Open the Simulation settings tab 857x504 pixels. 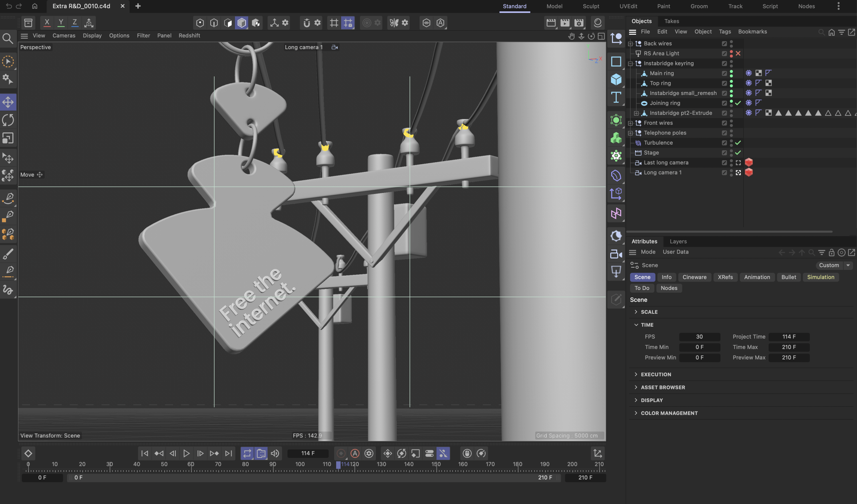point(820,277)
